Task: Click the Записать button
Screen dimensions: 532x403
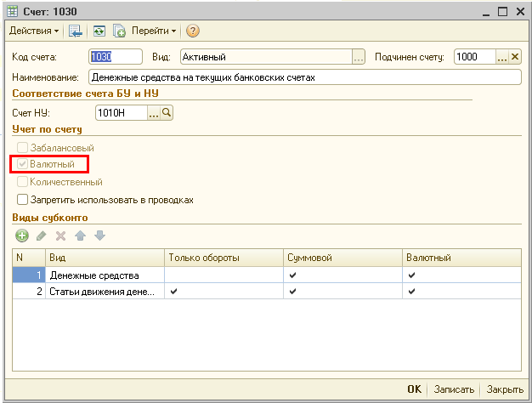Action: point(453,389)
